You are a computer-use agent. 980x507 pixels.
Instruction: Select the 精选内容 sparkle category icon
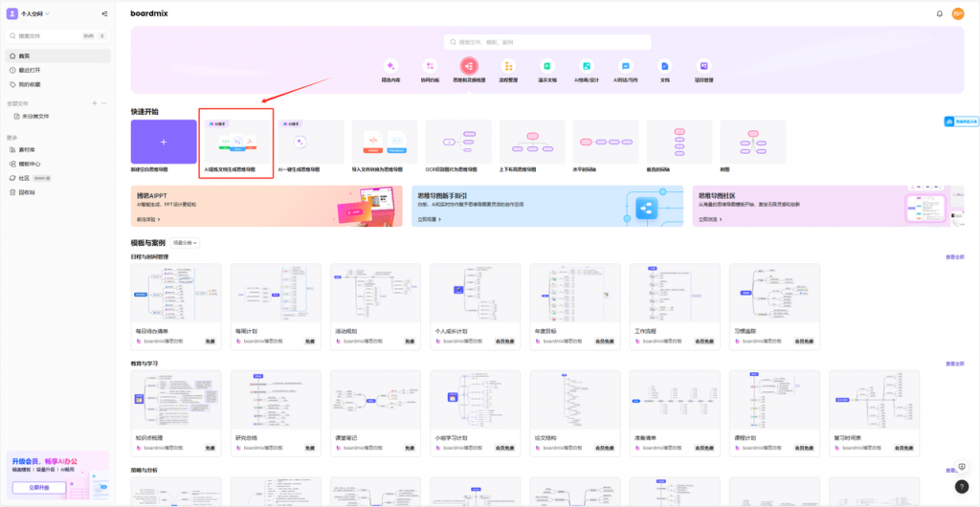pyautogui.click(x=390, y=66)
